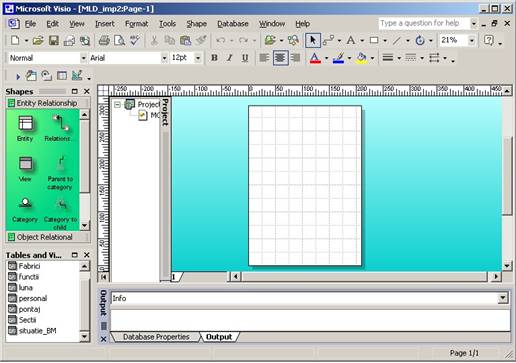Select the personal table in list
Screen dimensions: 516x363
[x=32, y=298]
